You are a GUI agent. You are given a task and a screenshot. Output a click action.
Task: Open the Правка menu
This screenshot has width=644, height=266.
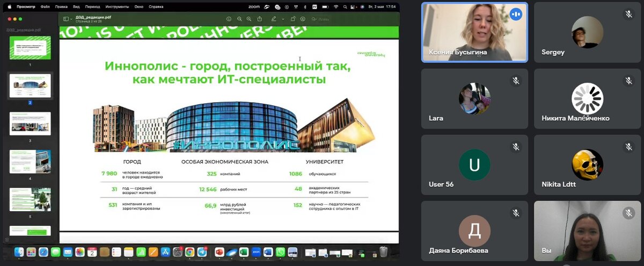click(61, 6)
